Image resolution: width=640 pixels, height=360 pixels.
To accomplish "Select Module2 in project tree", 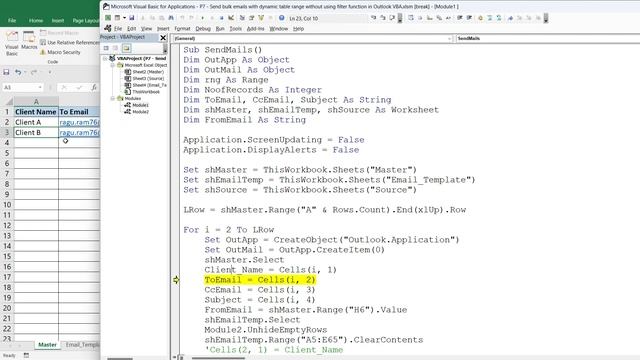I will tap(137, 111).
